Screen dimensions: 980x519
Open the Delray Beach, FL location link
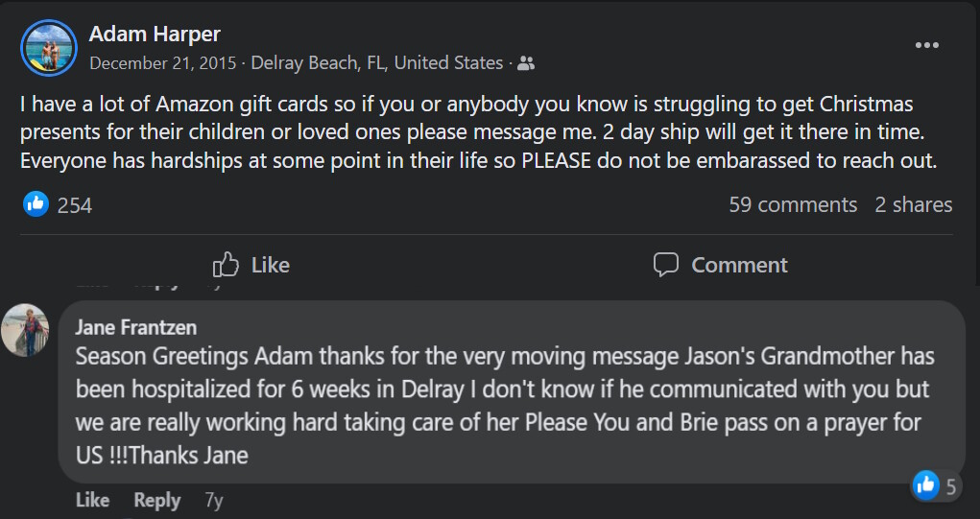pos(376,63)
